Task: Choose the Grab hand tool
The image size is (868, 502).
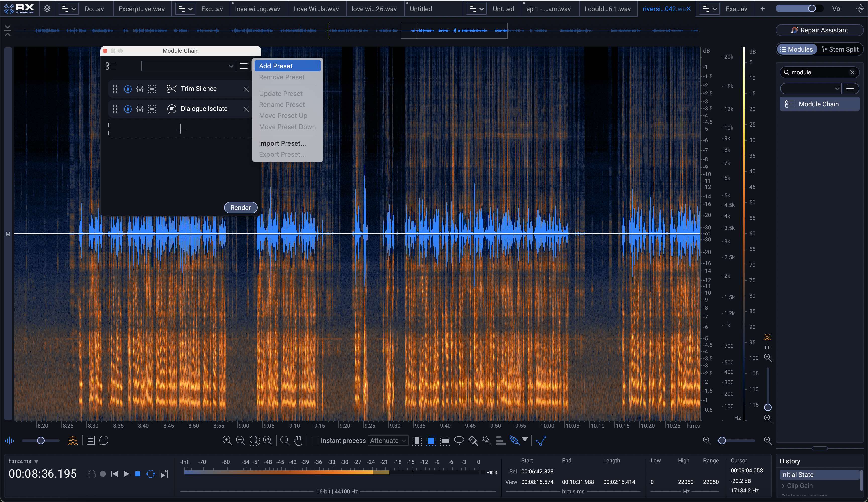Action: point(298,440)
